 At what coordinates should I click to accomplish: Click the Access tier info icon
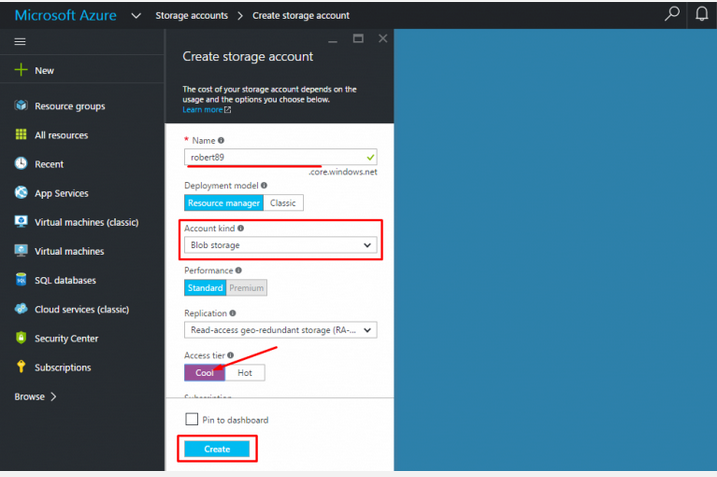coord(230,355)
